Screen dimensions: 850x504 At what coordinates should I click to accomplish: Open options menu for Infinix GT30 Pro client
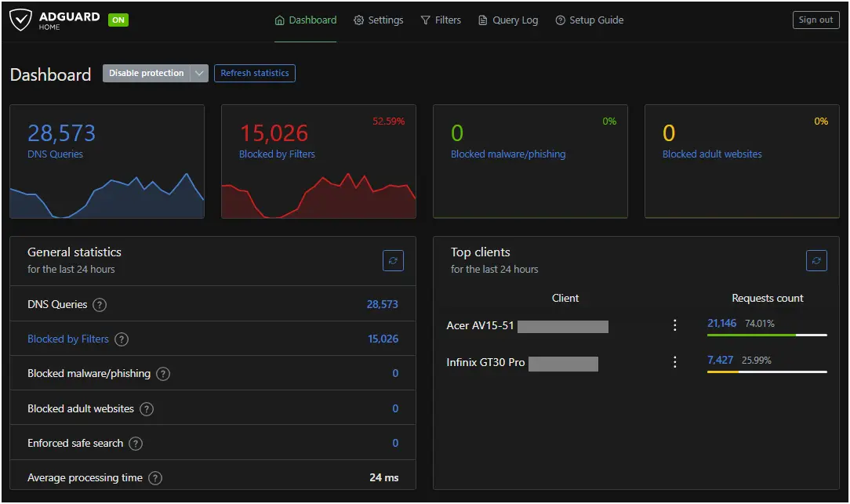(674, 362)
